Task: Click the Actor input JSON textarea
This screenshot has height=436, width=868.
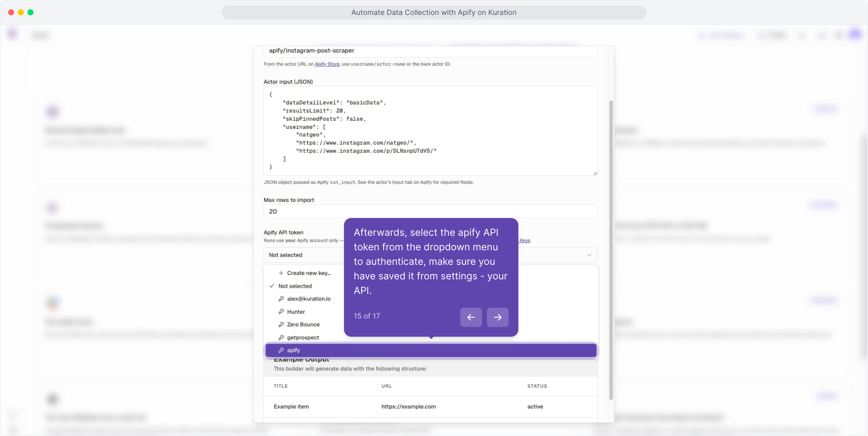Action: 430,131
